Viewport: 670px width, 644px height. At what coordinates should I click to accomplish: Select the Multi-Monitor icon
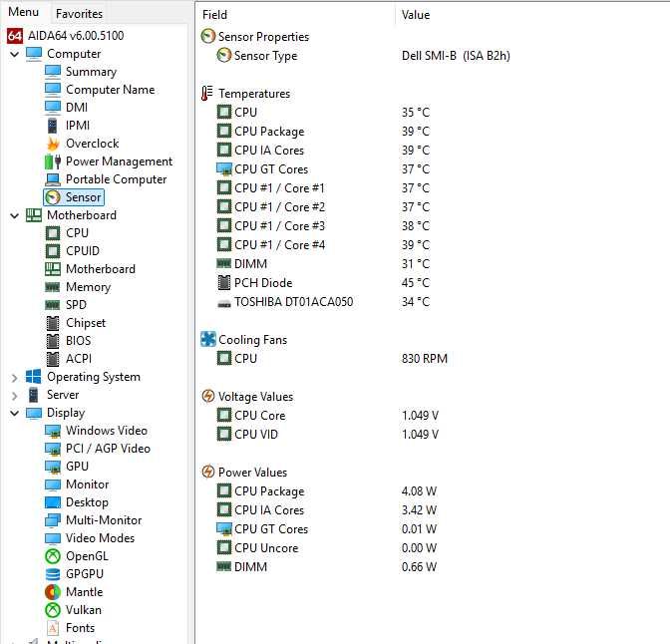[53, 520]
